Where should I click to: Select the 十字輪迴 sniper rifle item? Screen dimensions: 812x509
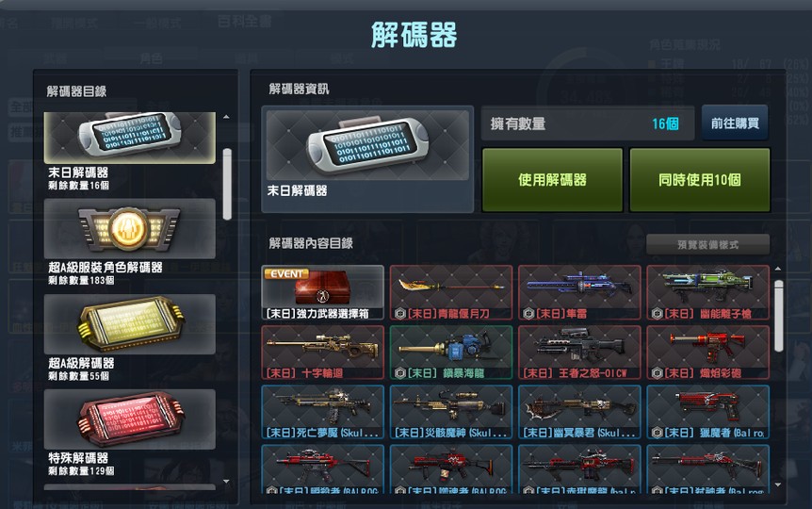click(x=322, y=353)
